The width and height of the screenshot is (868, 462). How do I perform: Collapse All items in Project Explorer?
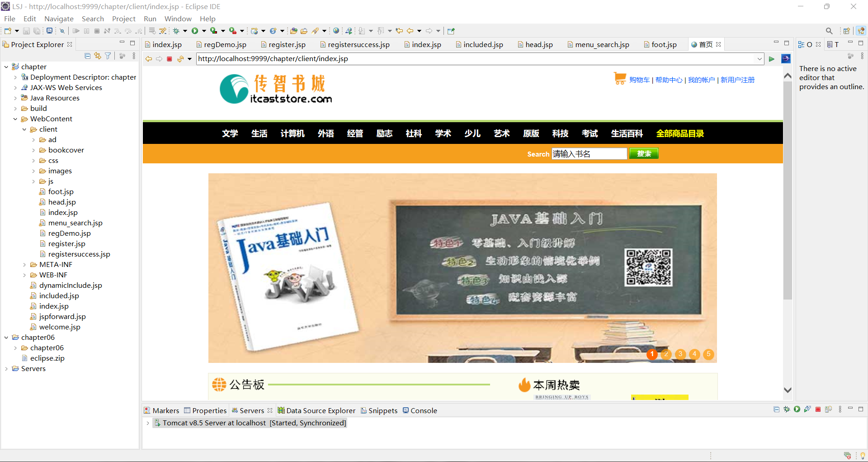[87, 55]
